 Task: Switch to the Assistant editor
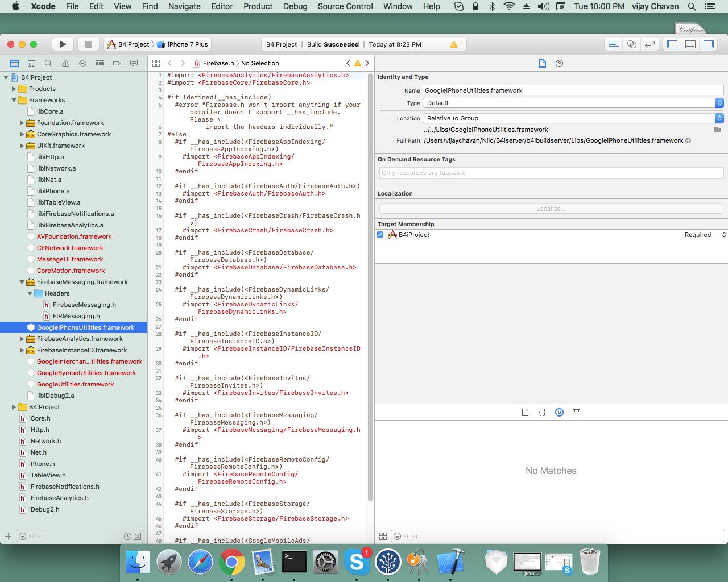tap(631, 44)
